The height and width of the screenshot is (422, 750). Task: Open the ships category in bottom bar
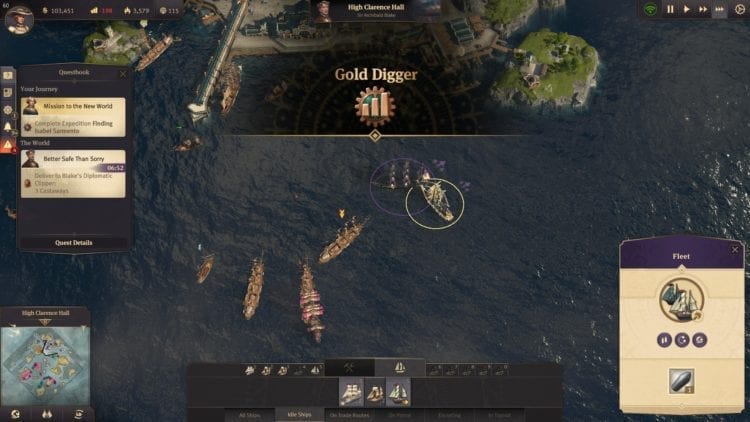pos(399,367)
